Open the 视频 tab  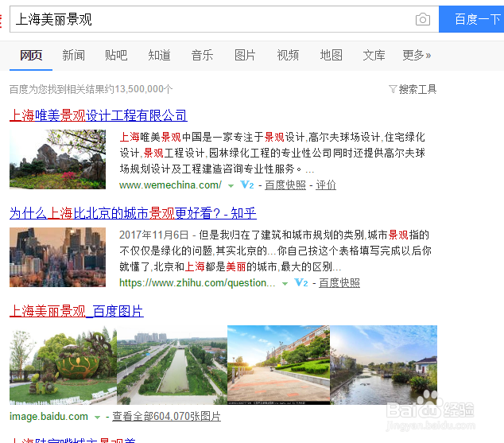pos(288,56)
